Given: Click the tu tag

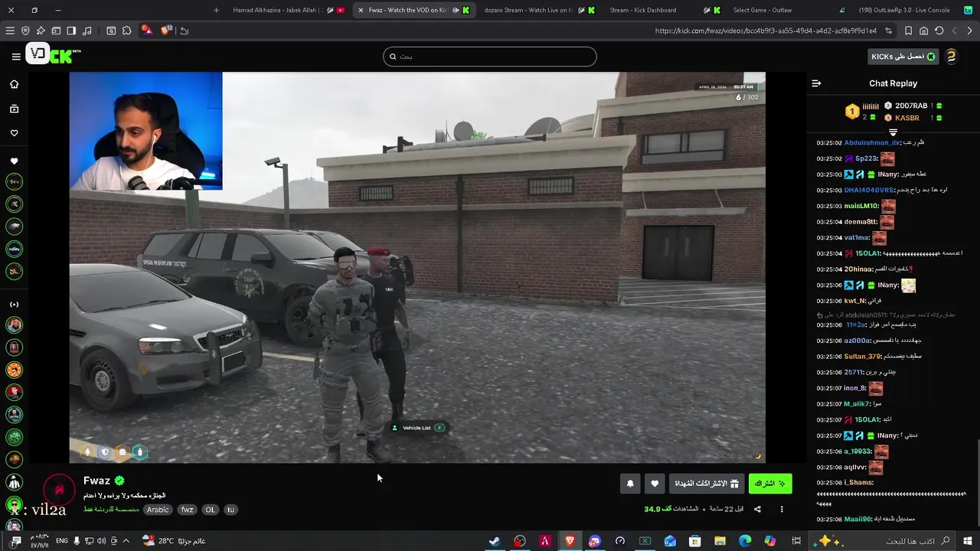Looking at the screenshot, I should pyautogui.click(x=230, y=510).
